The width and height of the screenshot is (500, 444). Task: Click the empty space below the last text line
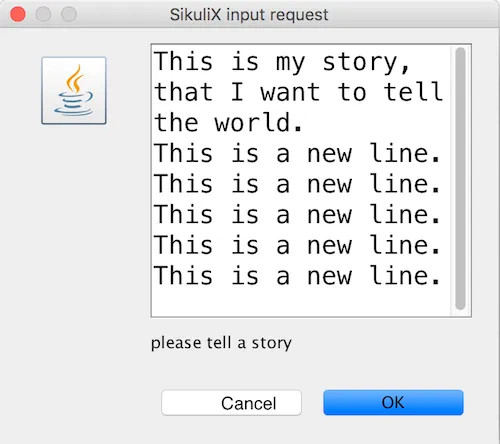pyautogui.click(x=301, y=302)
